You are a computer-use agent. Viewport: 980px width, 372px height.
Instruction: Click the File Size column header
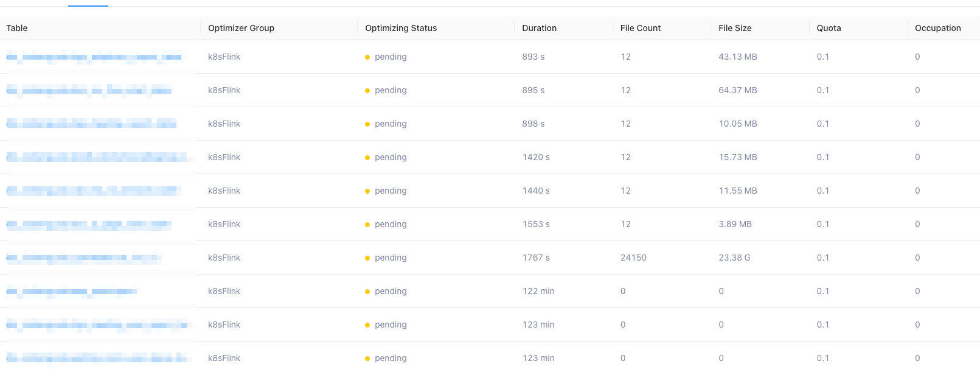735,28
